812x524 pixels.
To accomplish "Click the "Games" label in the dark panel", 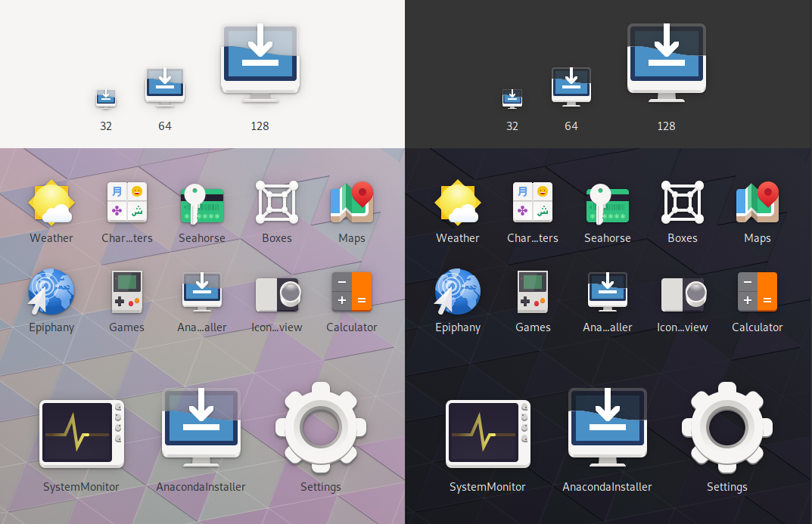I will tap(533, 327).
